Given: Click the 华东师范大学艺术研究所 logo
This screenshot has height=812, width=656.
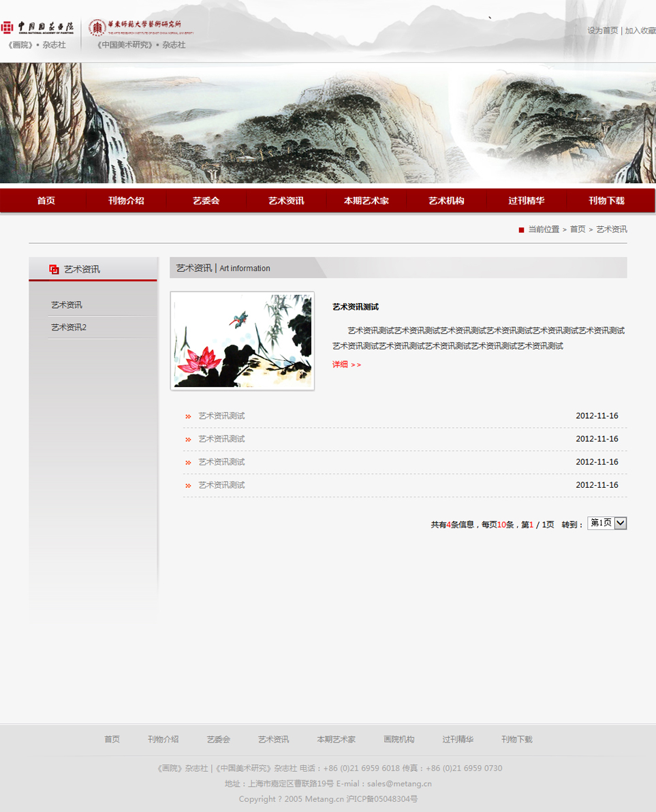Looking at the screenshot, I should pyautogui.click(x=140, y=27).
